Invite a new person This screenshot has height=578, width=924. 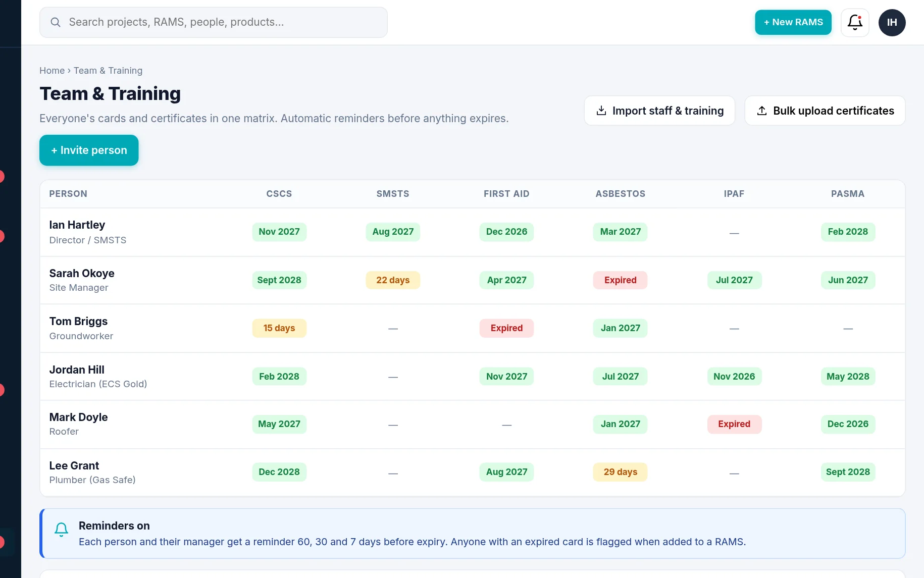pyautogui.click(x=89, y=150)
